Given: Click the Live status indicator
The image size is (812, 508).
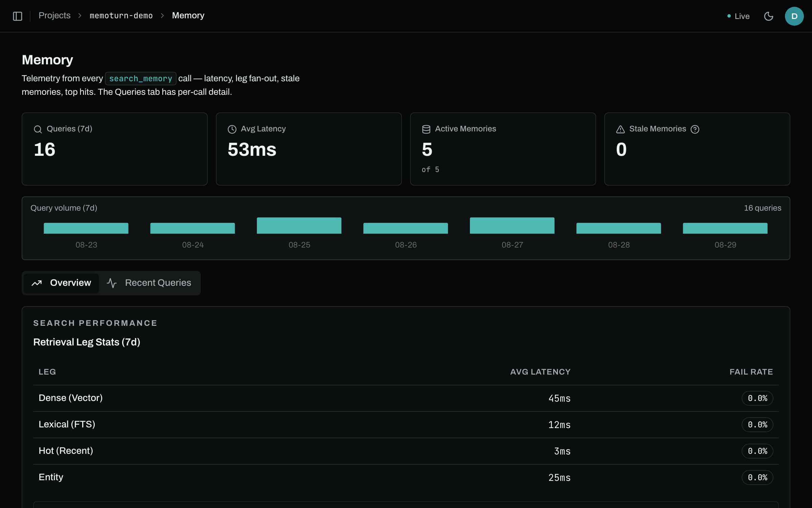Looking at the screenshot, I should 738,16.
